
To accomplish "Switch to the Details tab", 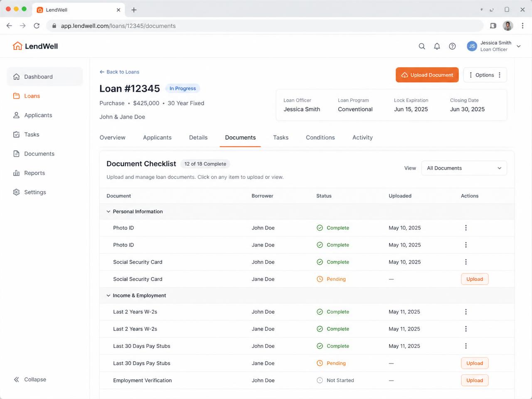I will 198,138.
